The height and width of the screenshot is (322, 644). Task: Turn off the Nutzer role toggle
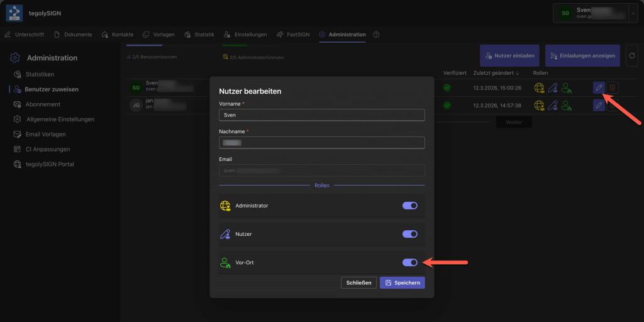tap(409, 234)
